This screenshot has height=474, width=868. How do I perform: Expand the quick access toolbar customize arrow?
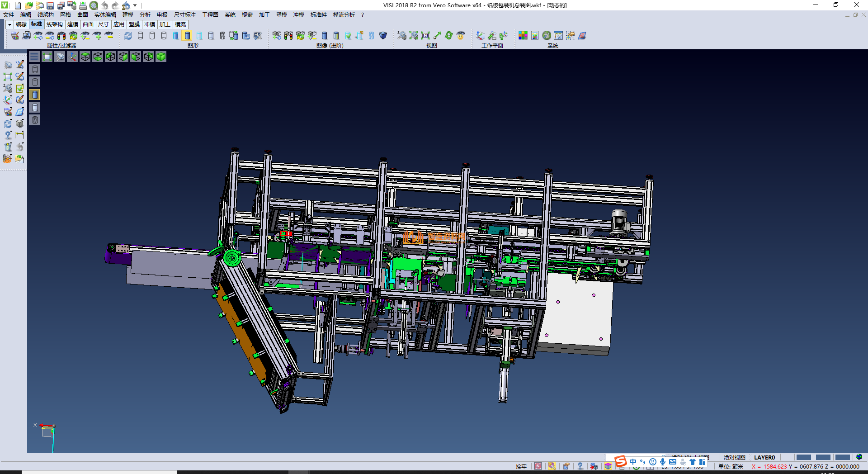[x=135, y=6]
